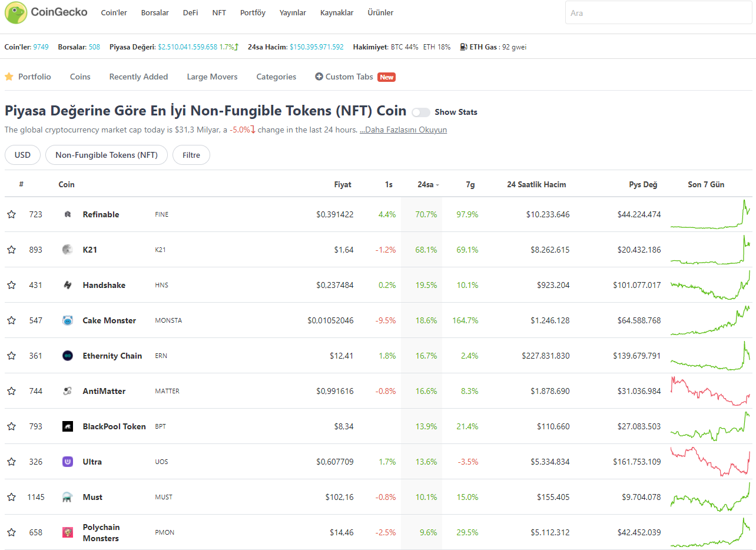Click inside the Ara search field
The width and height of the screenshot is (756, 550).
click(659, 12)
